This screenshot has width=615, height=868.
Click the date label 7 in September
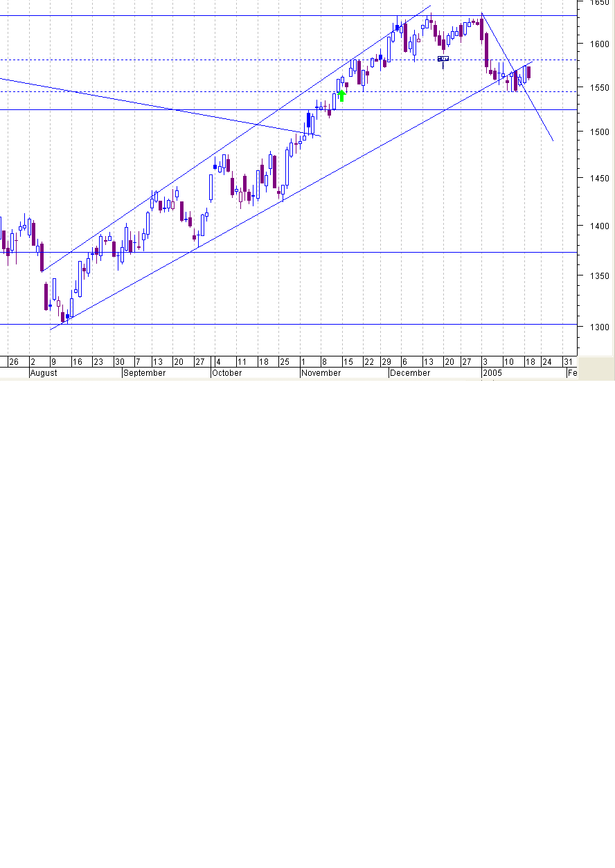click(x=138, y=362)
